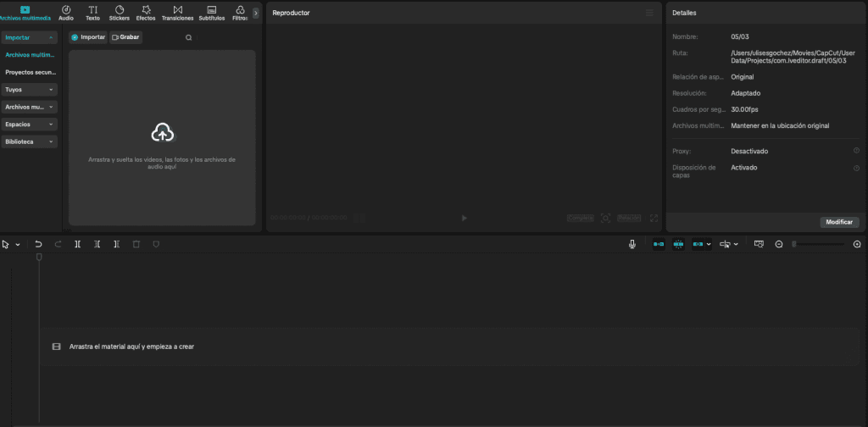Toggle fullscreen in the player
The image size is (868, 427).
pos(654,218)
